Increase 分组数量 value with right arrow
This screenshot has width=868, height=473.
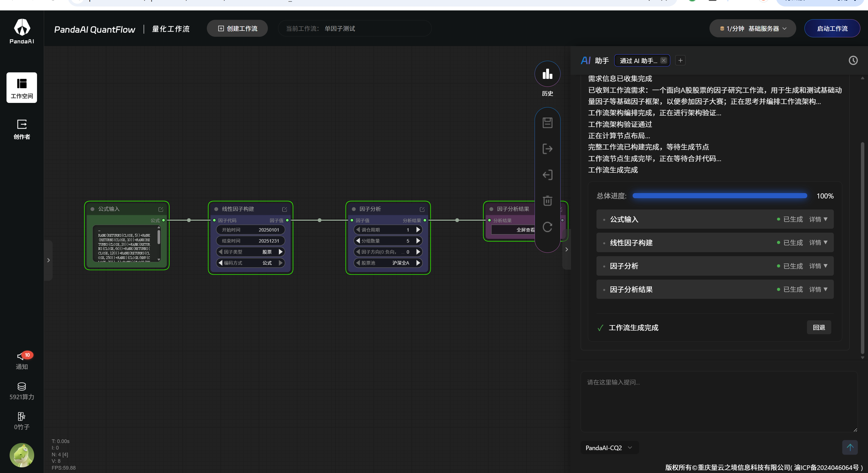pos(418,241)
